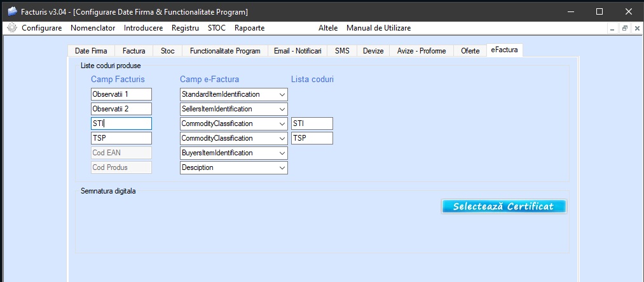Open the Nomenclator menu

pos(93,28)
